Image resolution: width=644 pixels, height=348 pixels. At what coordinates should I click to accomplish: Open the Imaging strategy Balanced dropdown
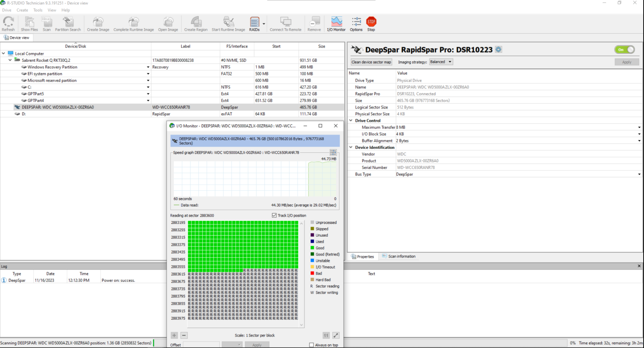point(441,62)
